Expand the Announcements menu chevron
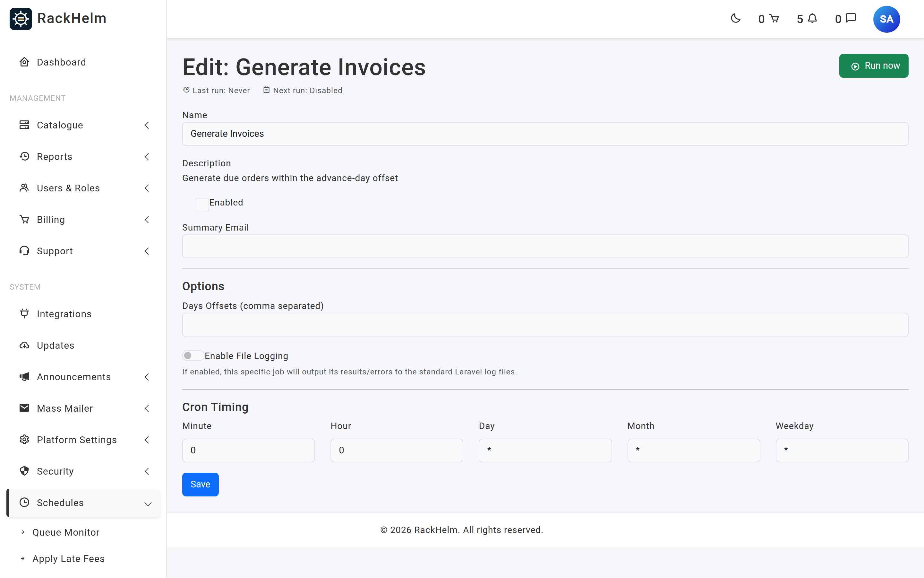Screen dimensions: 924x578 (147, 377)
